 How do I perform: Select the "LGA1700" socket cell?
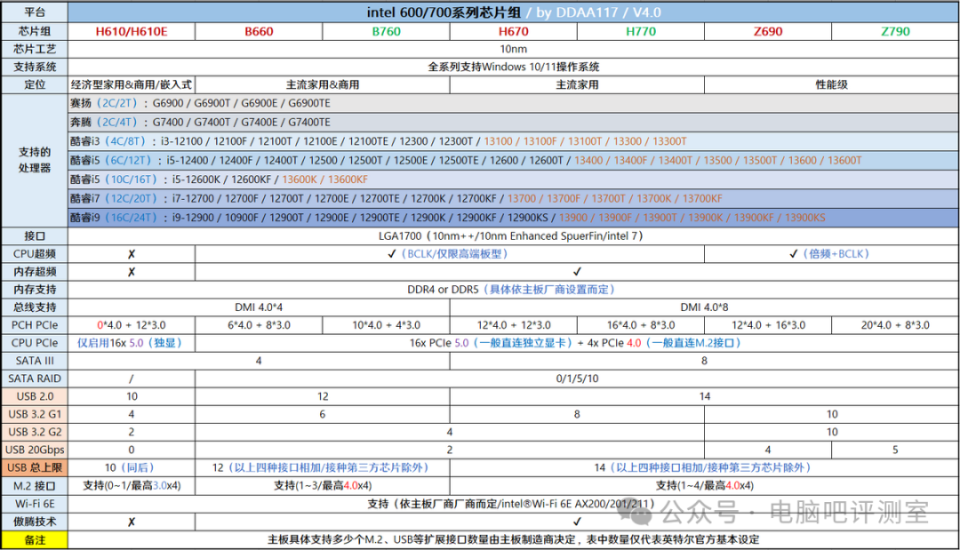(513, 236)
